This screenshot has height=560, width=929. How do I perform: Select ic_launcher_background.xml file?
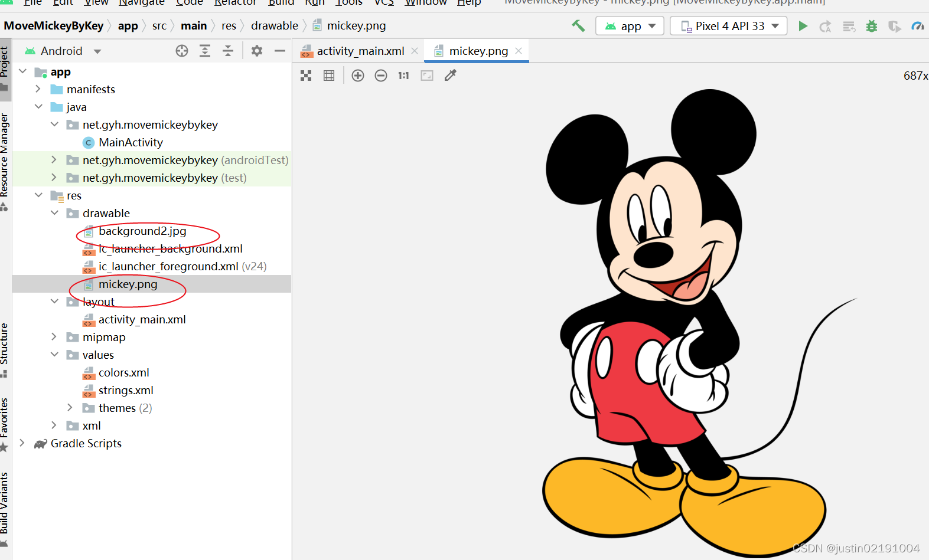click(170, 248)
